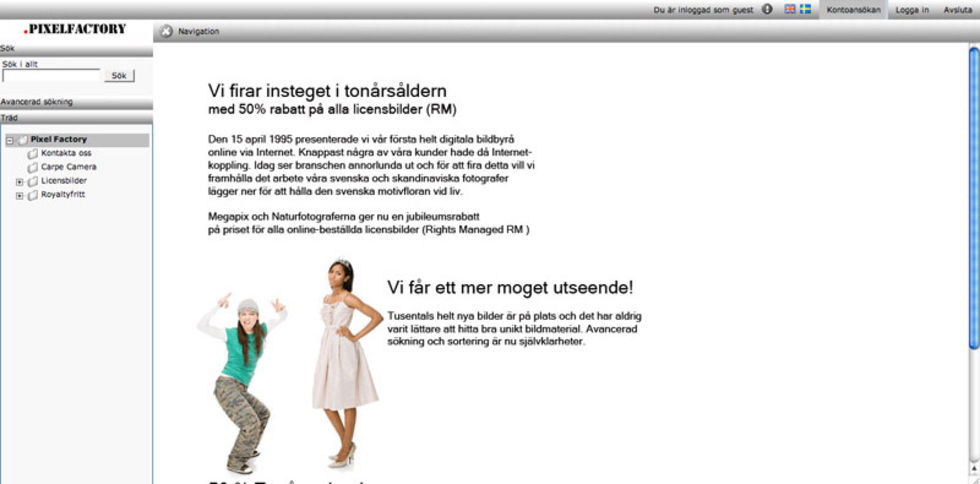Click the Carpe Camera folder icon
Image resolution: width=980 pixels, height=484 pixels.
click(x=33, y=168)
